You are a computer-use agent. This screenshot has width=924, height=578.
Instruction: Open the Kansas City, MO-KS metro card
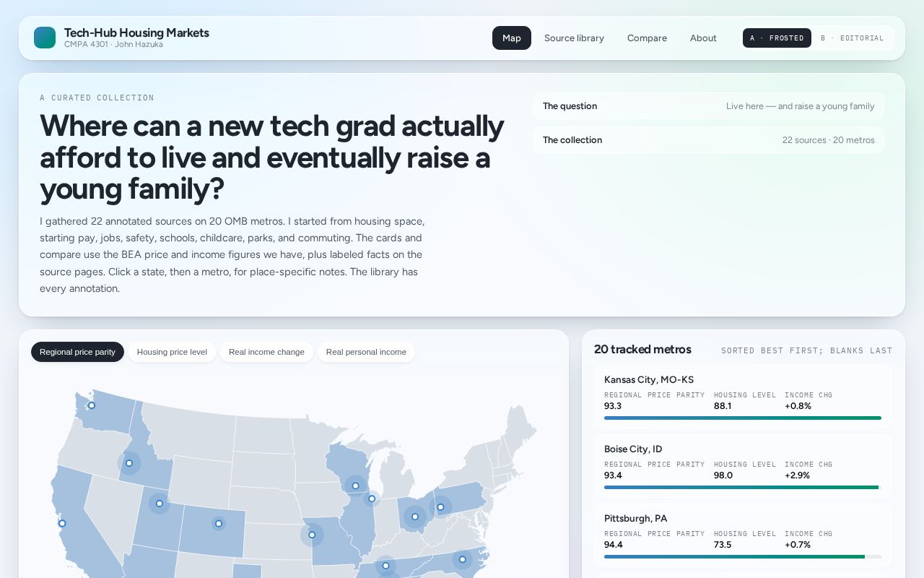743,397
